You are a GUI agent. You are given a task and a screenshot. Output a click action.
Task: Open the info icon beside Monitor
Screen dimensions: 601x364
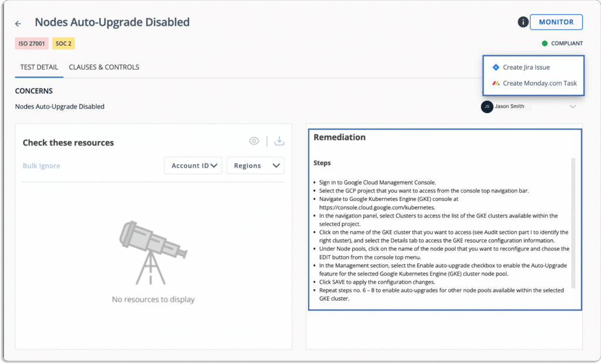523,22
